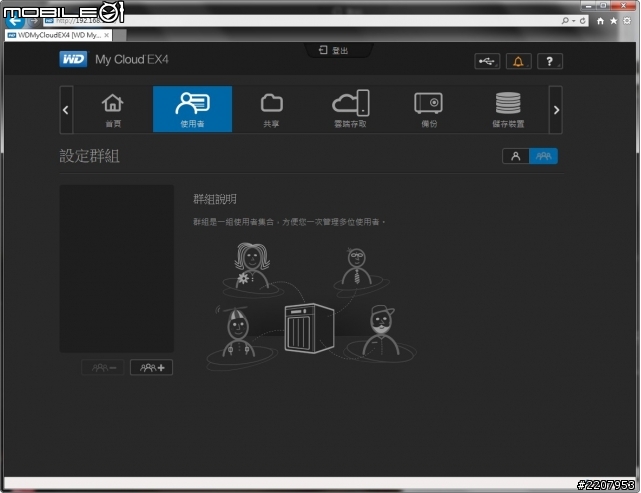This screenshot has width=641, height=493.
Task: Refresh the page in the browser
Action: click(x=583, y=20)
